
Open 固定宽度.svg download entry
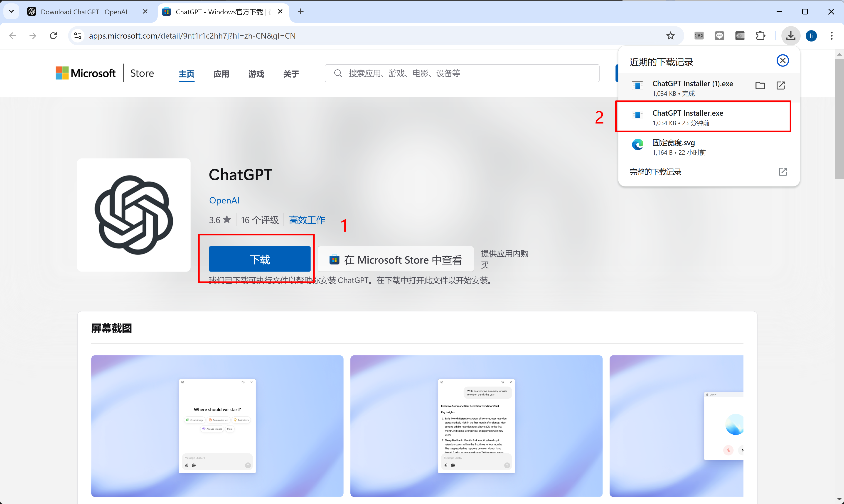pyautogui.click(x=709, y=147)
